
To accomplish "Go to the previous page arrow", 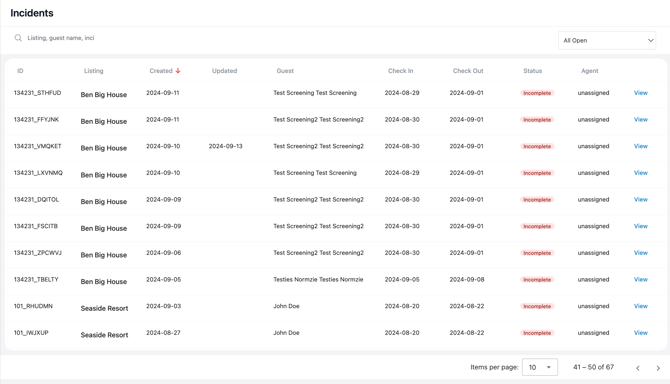I will tap(638, 368).
